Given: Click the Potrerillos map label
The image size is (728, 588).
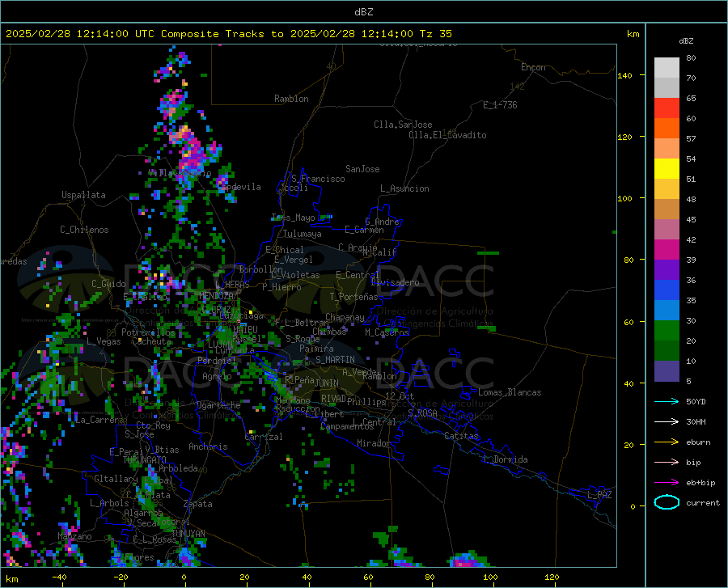Looking at the screenshot, I should point(149,332).
